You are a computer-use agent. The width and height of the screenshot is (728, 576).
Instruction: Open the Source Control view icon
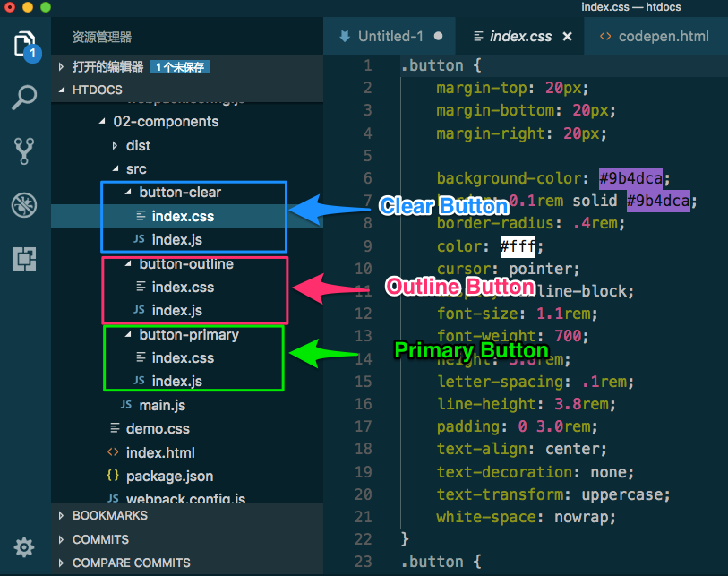click(24, 151)
